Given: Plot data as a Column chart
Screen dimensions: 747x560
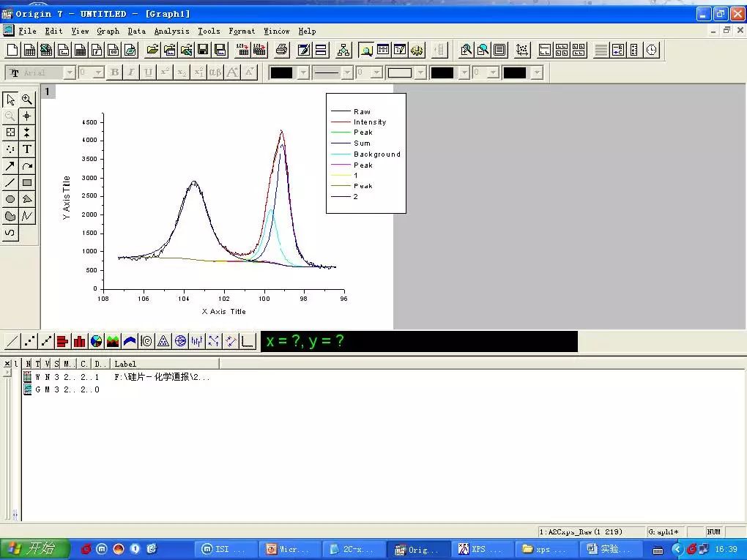Looking at the screenshot, I should coord(80,341).
